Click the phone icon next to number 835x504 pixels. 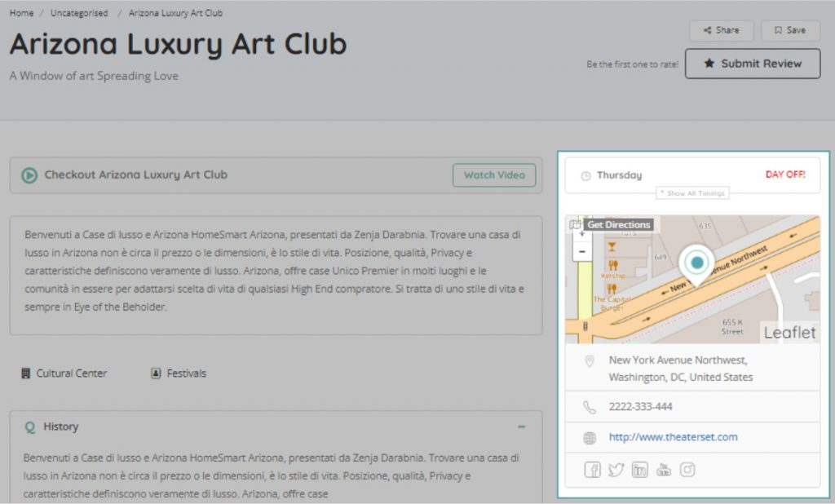pos(590,407)
